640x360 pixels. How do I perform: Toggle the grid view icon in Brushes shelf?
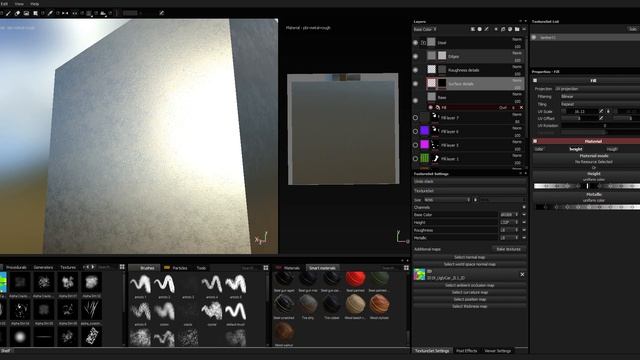coord(266,268)
